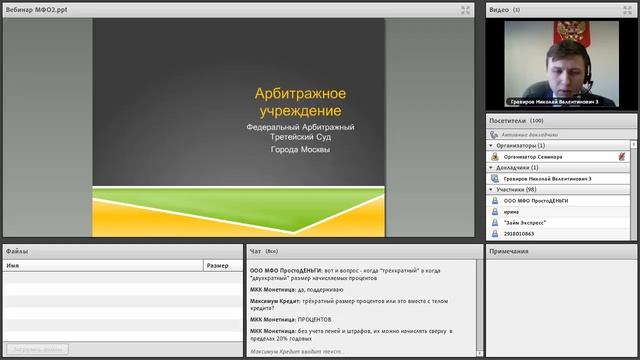The image size is (640, 360).
Task: Click the Максимум Кредит chat question
Action: 349,304
